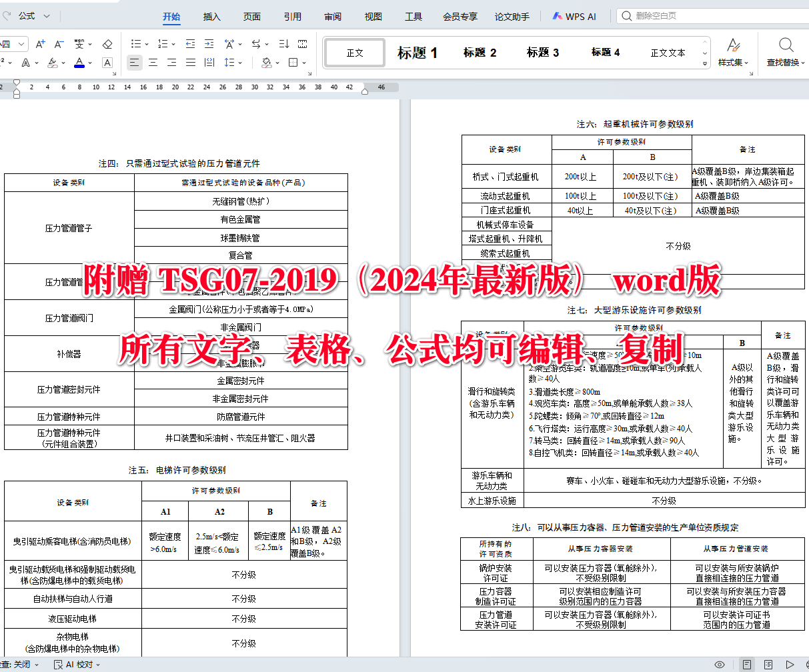
Task: Click the text direction arrows icon
Action: (256, 44)
